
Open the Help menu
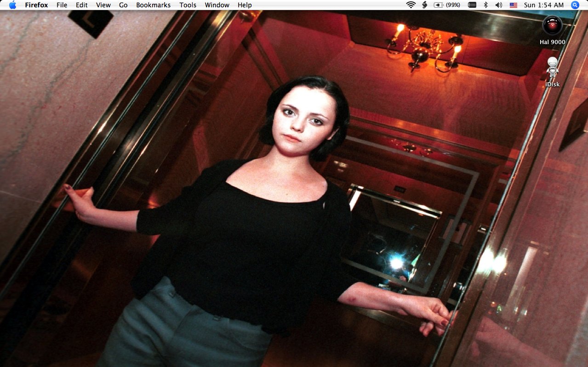pos(245,5)
